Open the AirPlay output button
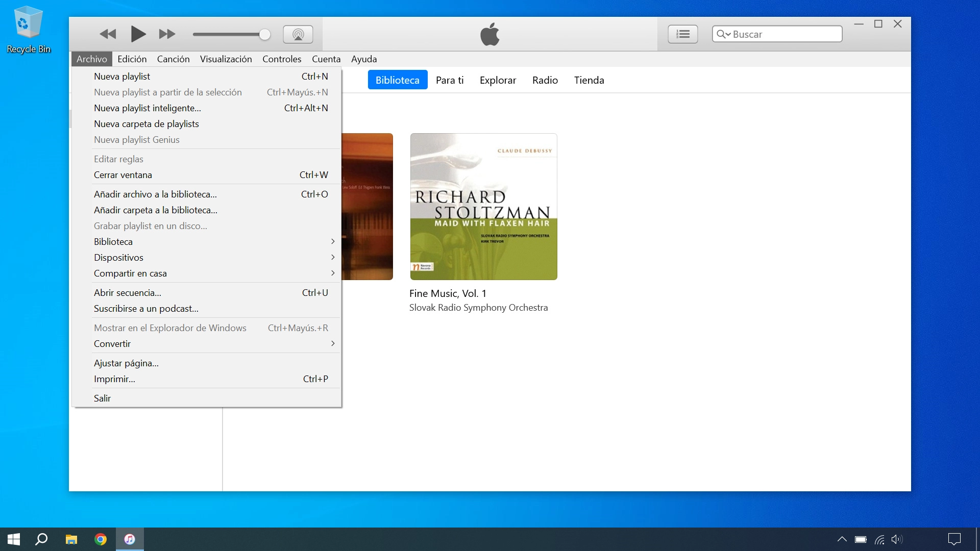Viewport: 980px width, 551px height. coord(298,34)
